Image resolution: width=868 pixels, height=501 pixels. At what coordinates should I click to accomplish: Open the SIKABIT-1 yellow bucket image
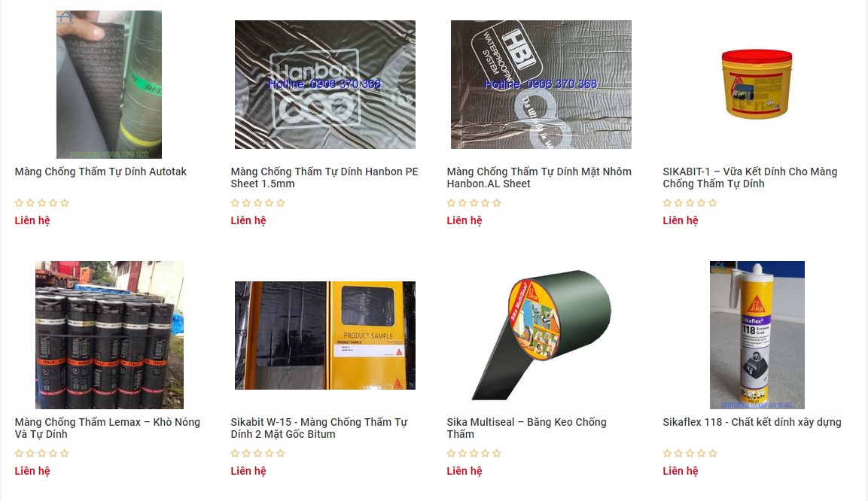[757, 84]
